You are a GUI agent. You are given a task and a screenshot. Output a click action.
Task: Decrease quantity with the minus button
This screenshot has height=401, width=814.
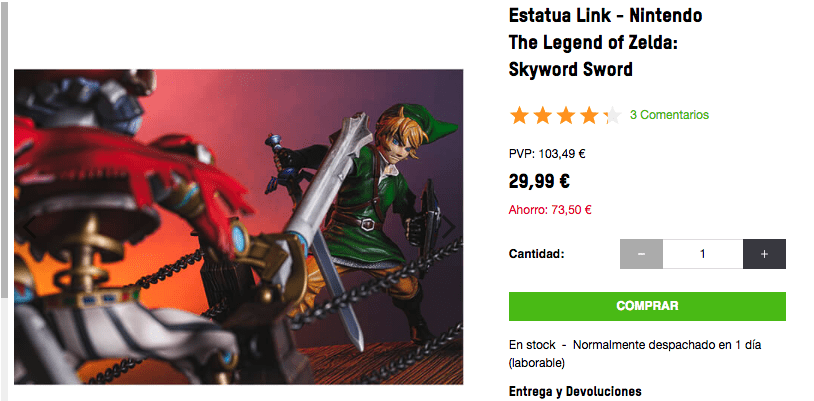pos(641,254)
